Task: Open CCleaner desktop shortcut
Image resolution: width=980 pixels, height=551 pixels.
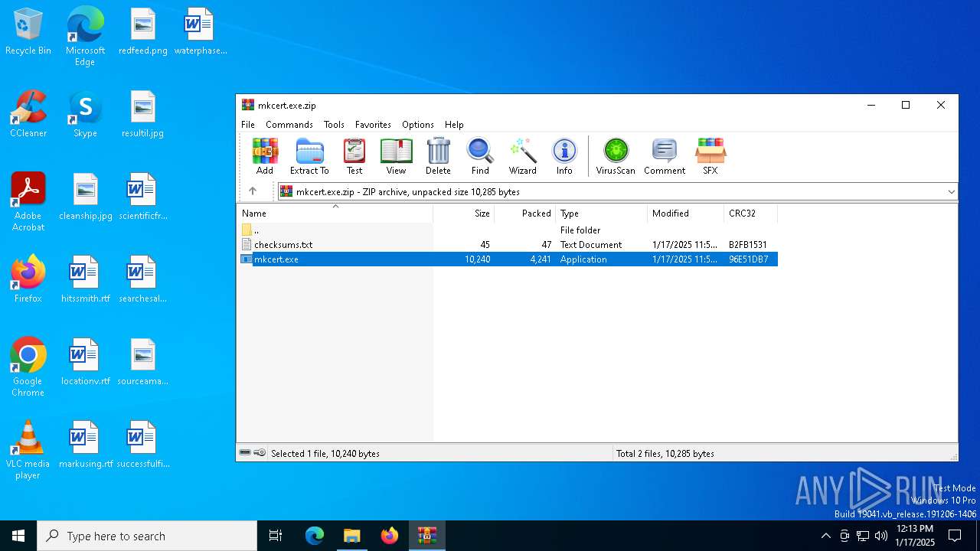Action: [x=28, y=114]
